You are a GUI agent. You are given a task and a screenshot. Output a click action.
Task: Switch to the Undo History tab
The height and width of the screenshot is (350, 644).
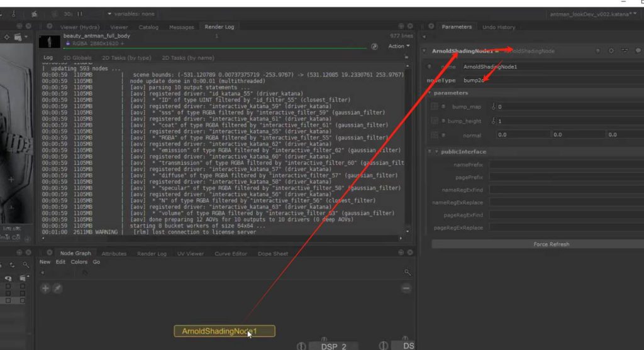(x=498, y=27)
